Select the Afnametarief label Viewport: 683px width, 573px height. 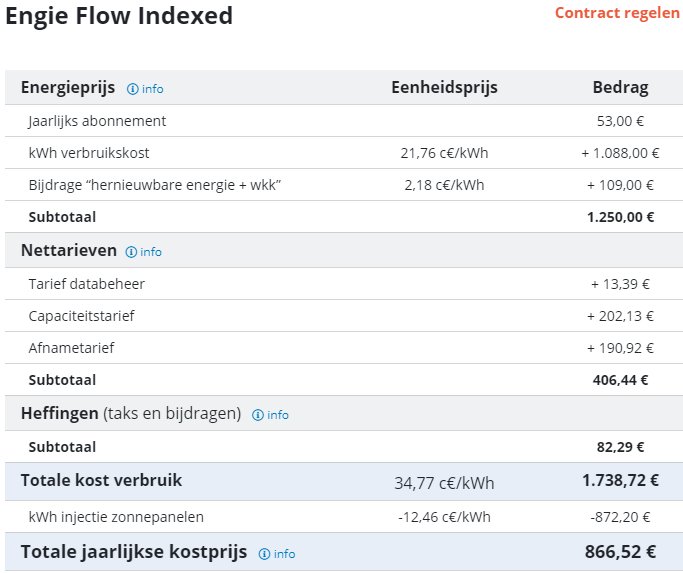coord(71,348)
